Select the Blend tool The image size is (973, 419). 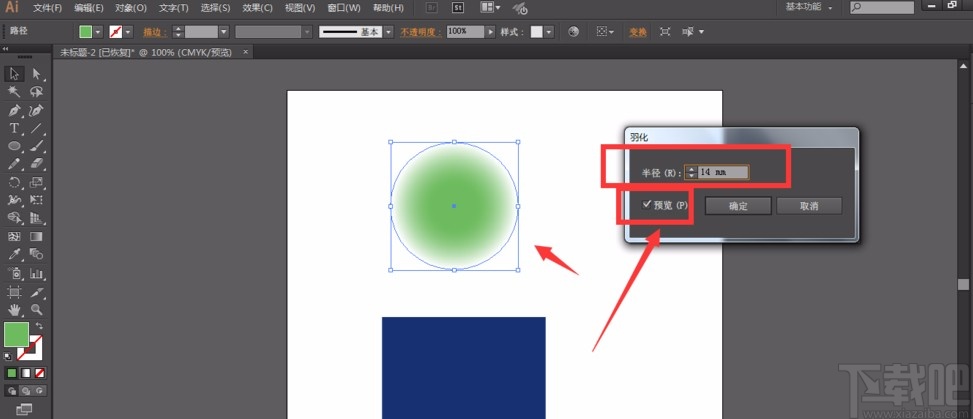click(x=36, y=254)
